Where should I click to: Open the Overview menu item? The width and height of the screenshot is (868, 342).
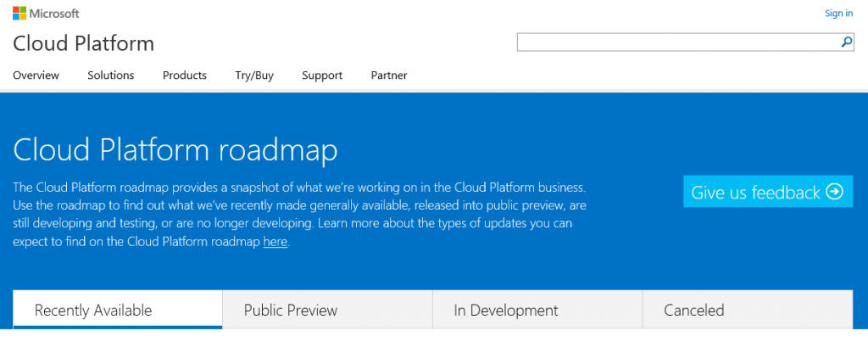[x=36, y=75]
